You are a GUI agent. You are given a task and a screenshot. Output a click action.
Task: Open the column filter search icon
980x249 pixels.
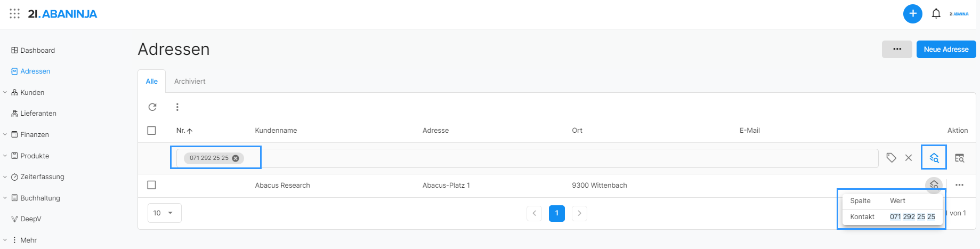click(x=959, y=158)
